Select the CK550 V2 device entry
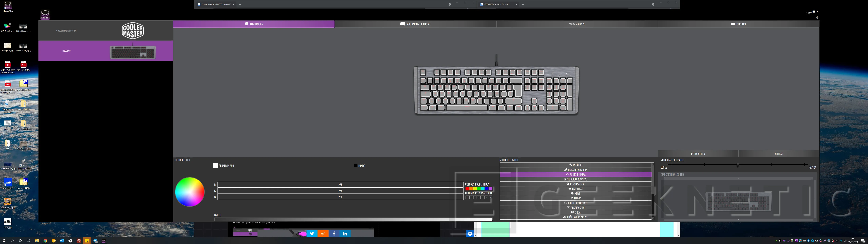 [105, 51]
